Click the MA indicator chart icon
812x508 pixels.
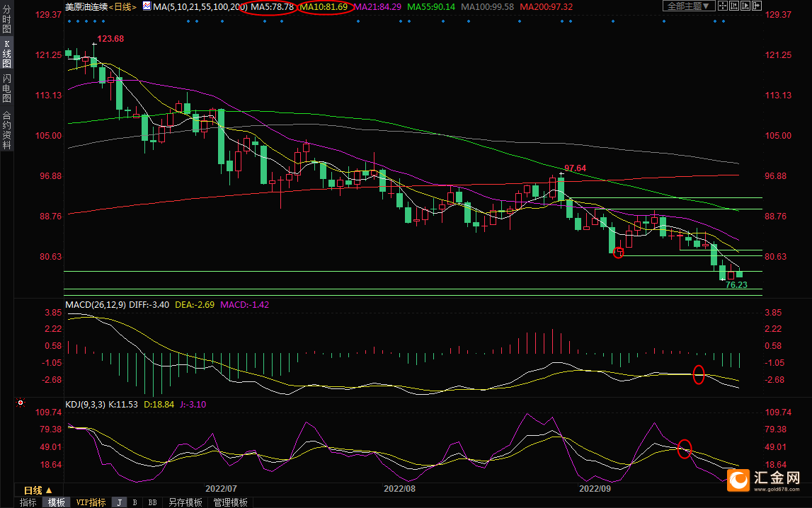pos(147,6)
